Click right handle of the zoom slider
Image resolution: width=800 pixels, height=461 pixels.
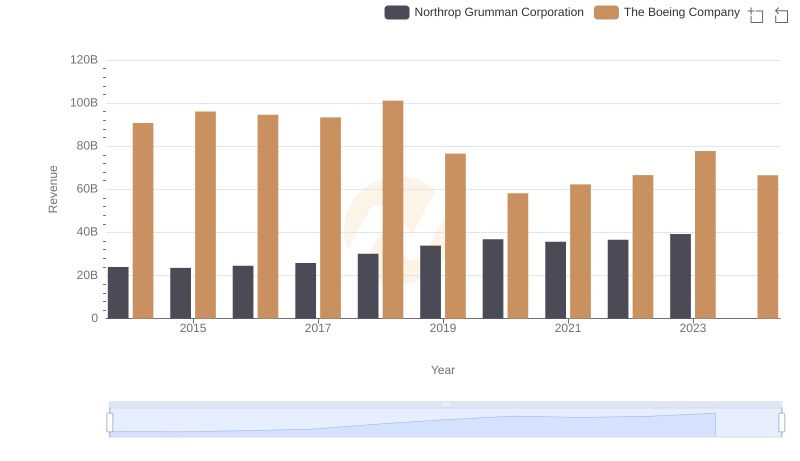coord(782,423)
